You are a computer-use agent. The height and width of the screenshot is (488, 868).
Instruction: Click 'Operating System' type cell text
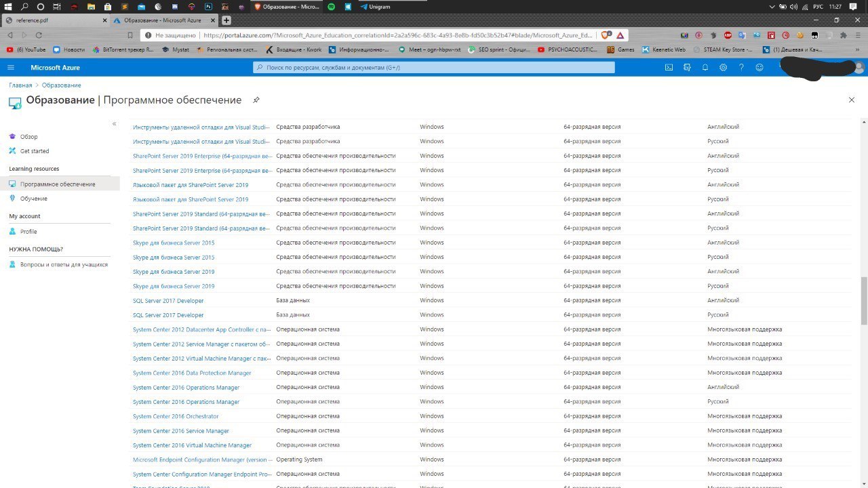click(299, 460)
